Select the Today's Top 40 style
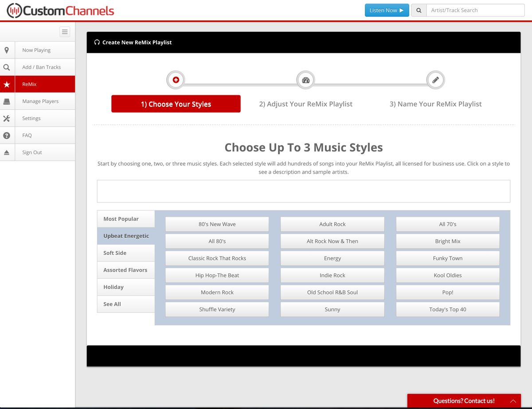The width and height of the screenshot is (532, 409). pos(447,309)
